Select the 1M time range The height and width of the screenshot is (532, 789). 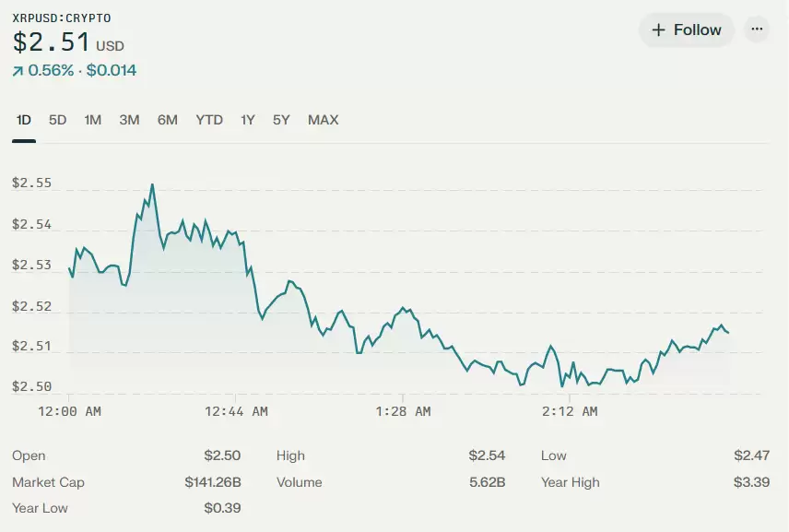coord(92,120)
